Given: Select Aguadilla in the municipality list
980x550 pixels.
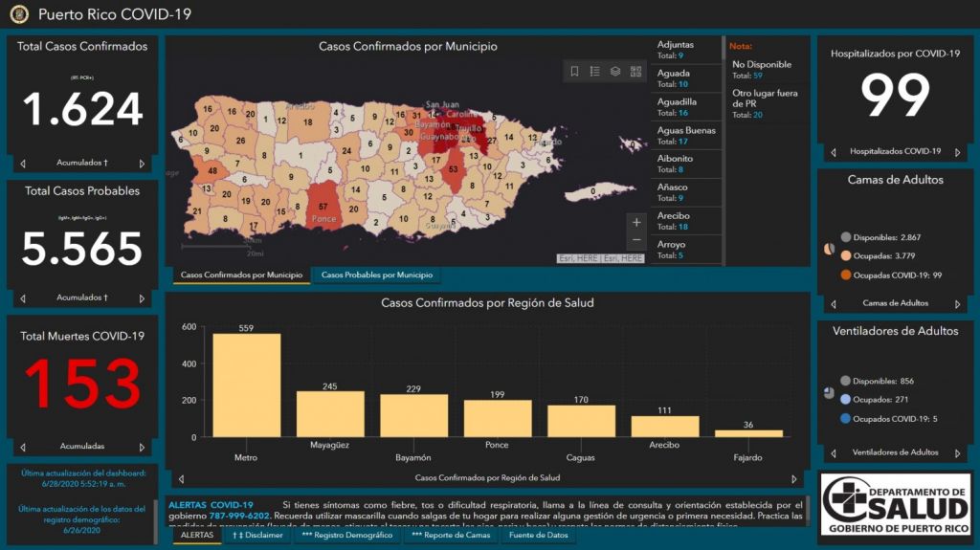Looking at the screenshot, I should (x=686, y=107).
